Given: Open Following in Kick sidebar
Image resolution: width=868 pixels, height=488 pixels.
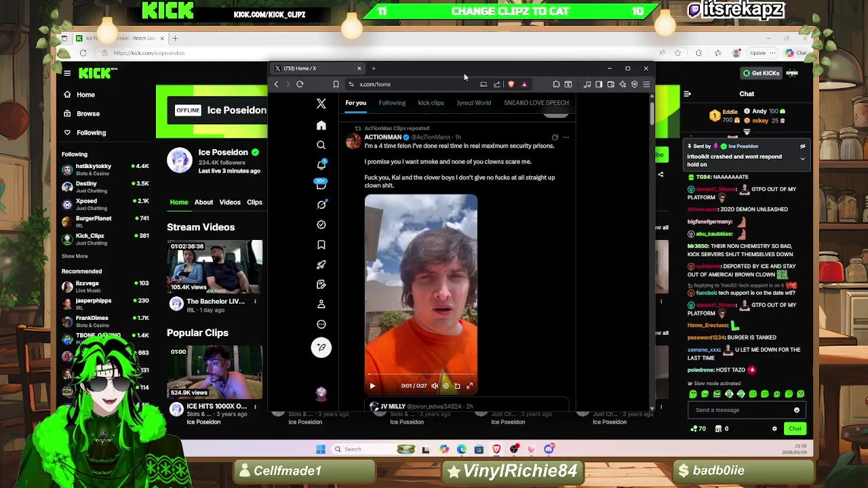Looking at the screenshot, I should pyautogui.click(x=91, y=133).
